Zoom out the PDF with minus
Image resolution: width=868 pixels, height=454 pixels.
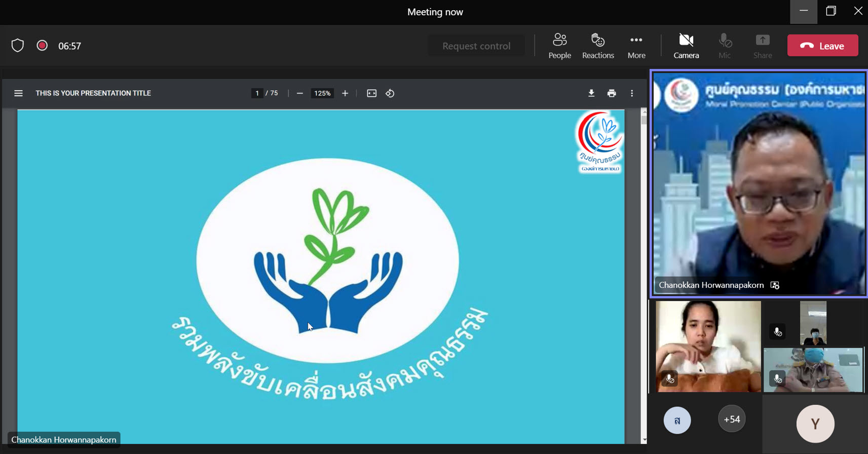(x=299, y=93)
